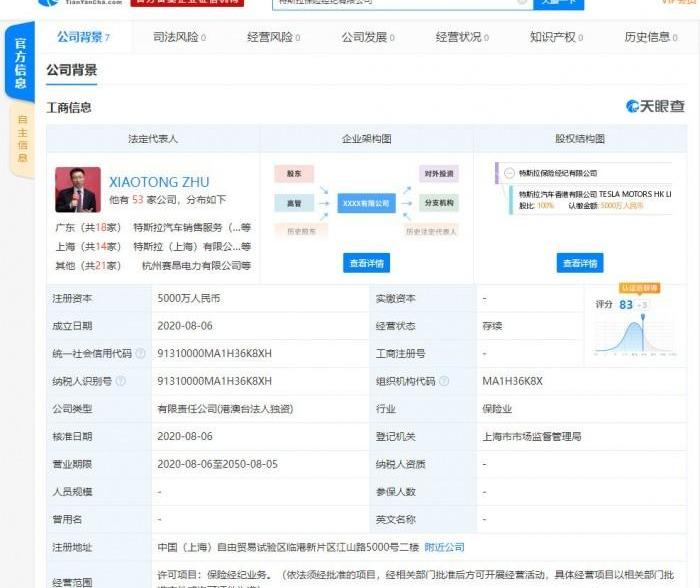Click the score distribution chart

[635, 335]
